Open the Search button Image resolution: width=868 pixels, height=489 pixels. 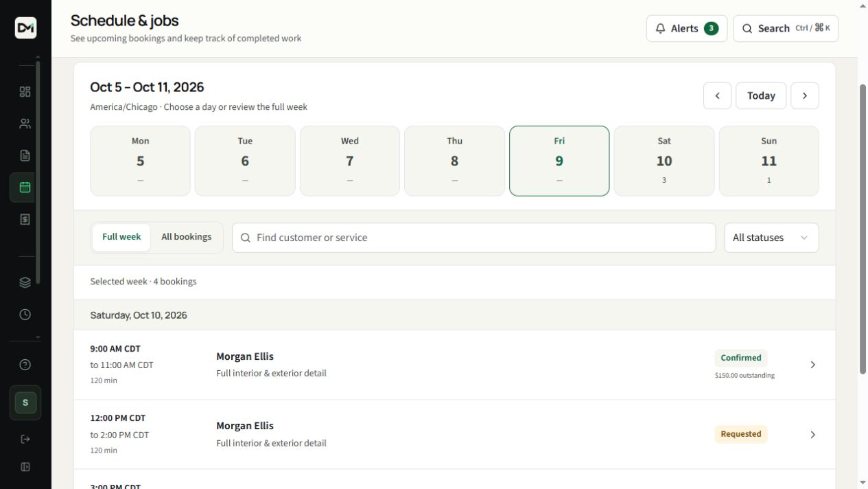coord(786,28)
